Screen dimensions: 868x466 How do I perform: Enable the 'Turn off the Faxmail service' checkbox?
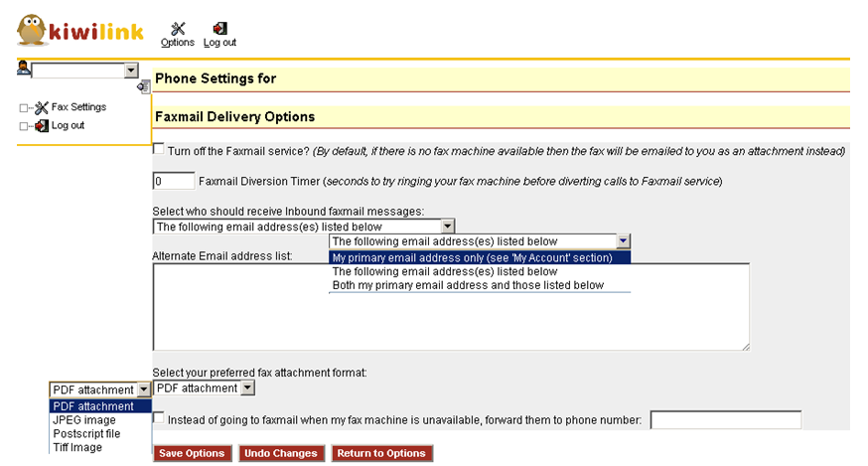(159, 150)
